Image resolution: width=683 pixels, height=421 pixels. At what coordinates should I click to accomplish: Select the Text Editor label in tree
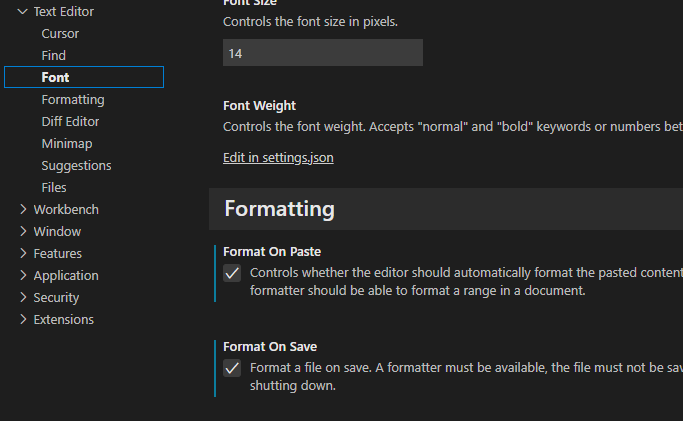pos(64,12)
